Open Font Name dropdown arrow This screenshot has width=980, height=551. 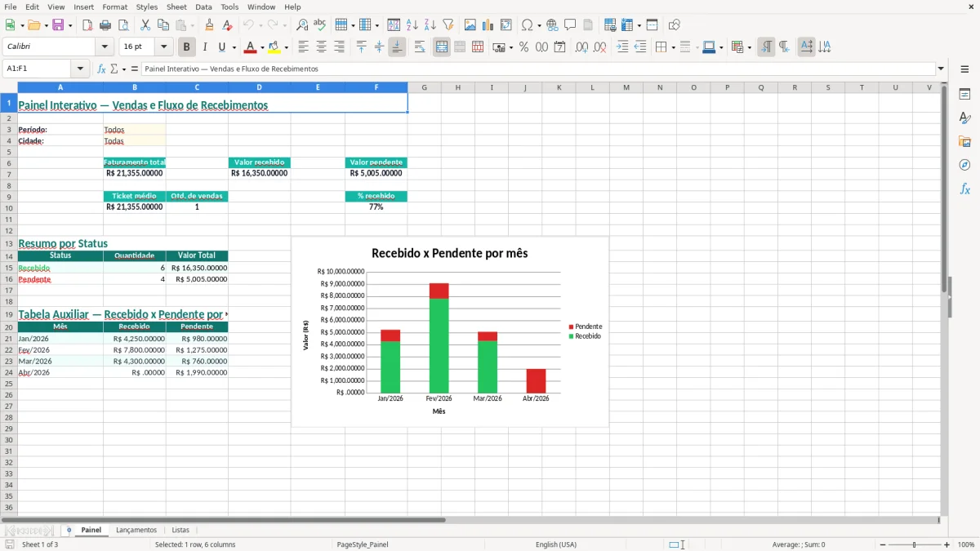tap(104, 47)
